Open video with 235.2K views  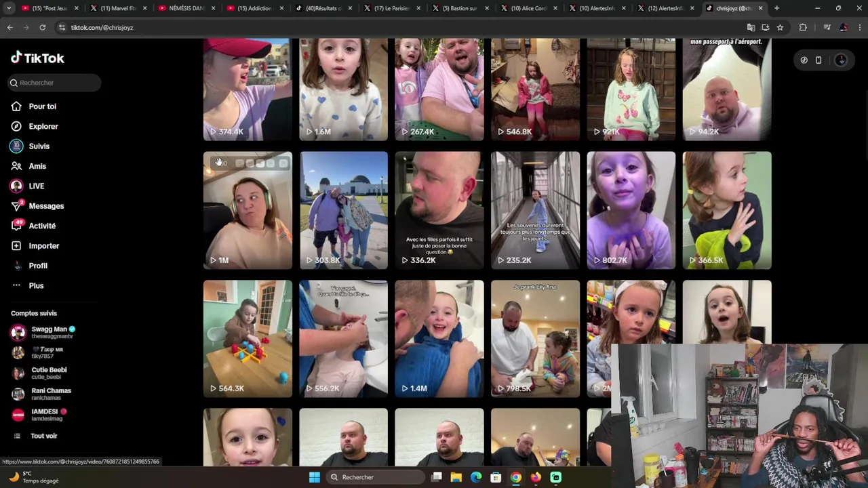(536, 210)
